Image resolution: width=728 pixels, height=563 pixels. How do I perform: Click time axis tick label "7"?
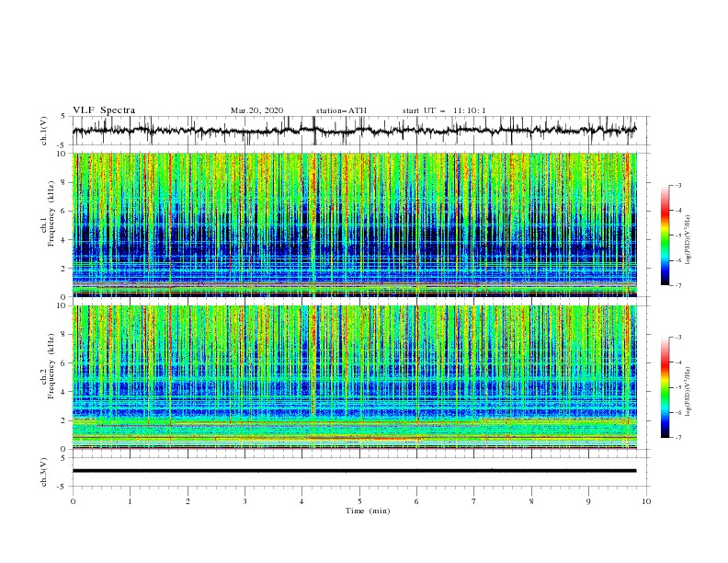click(474, 501)
